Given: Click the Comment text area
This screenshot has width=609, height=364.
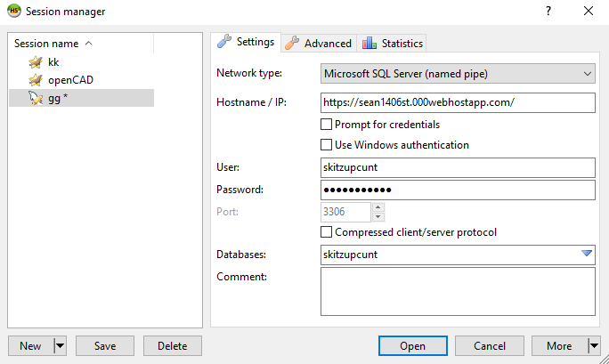Looking at the screenshot, I should (x=458, y=291).
